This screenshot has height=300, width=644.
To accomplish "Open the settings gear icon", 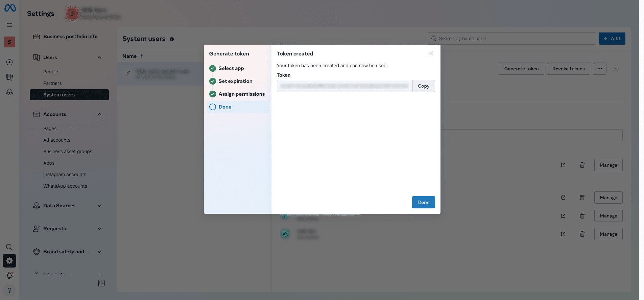I will (x=9, y=261).
